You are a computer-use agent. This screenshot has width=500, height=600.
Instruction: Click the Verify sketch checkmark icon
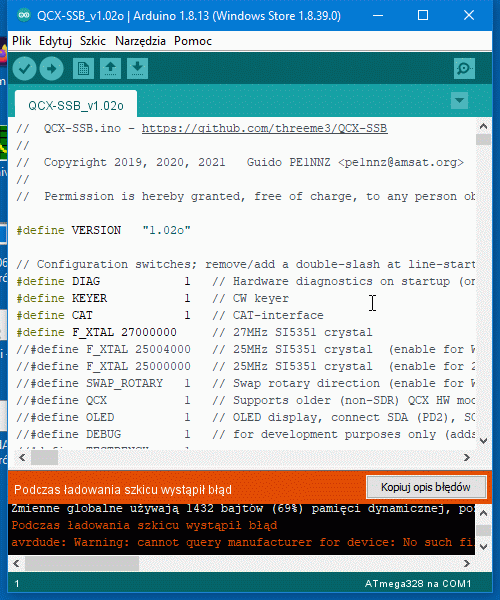24,69
